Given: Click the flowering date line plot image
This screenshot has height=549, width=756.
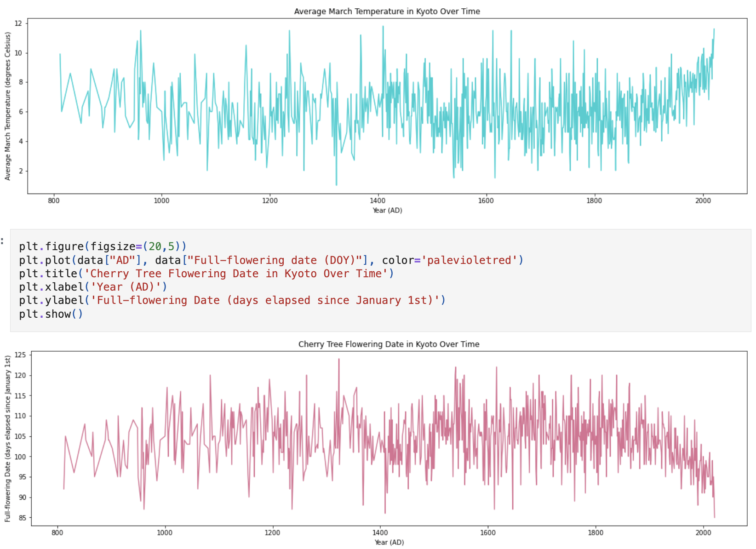Looking at the screenshot, I should tap(389, 438).
